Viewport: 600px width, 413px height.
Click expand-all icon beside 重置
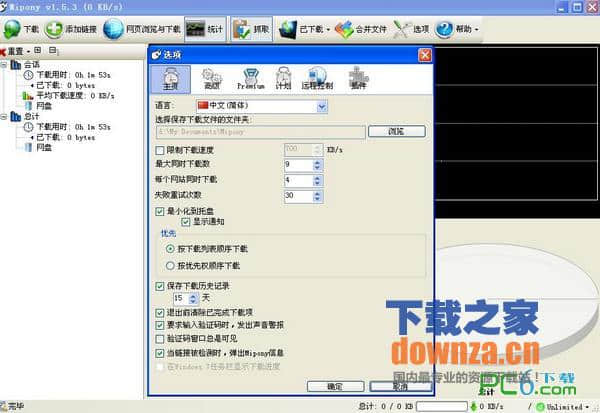tap(38, 50)
